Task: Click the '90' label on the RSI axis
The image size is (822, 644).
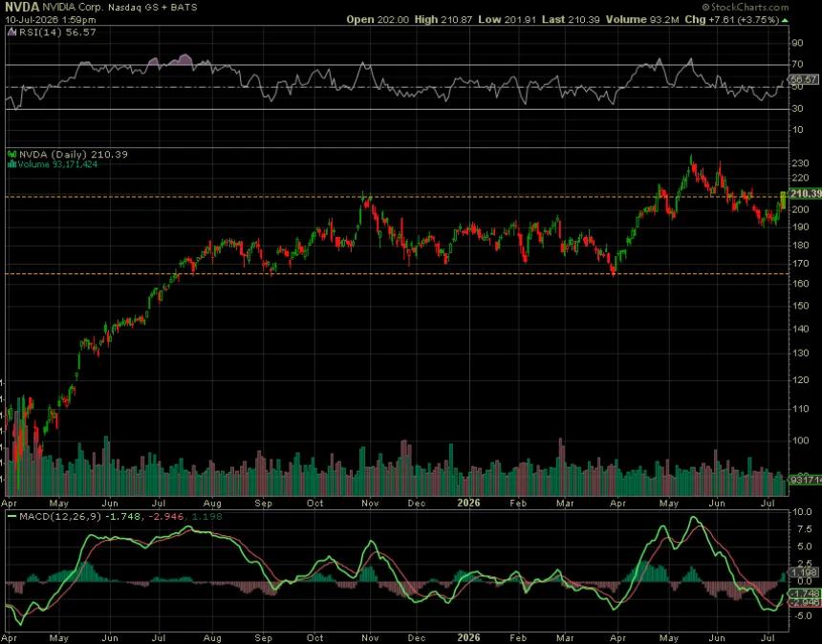Action: (x=797, y=43)
